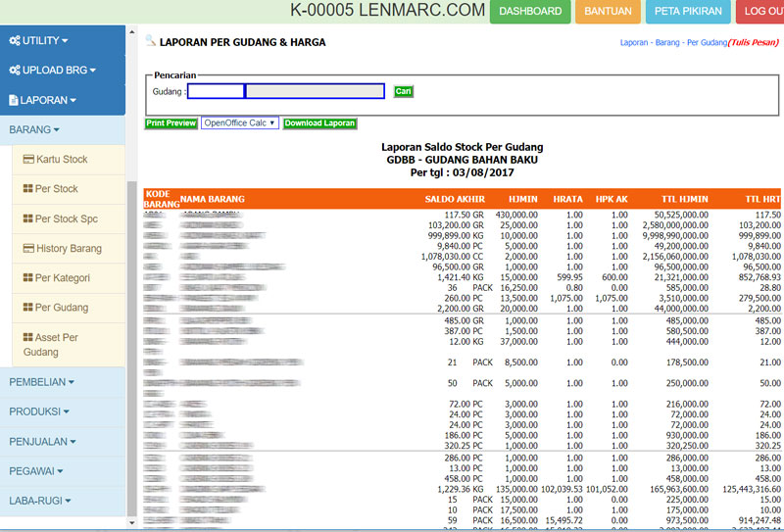The height and width of the screenshot is (532, 784).
Task: Click the NAMA BARANG column header
Action: (212, 199)
